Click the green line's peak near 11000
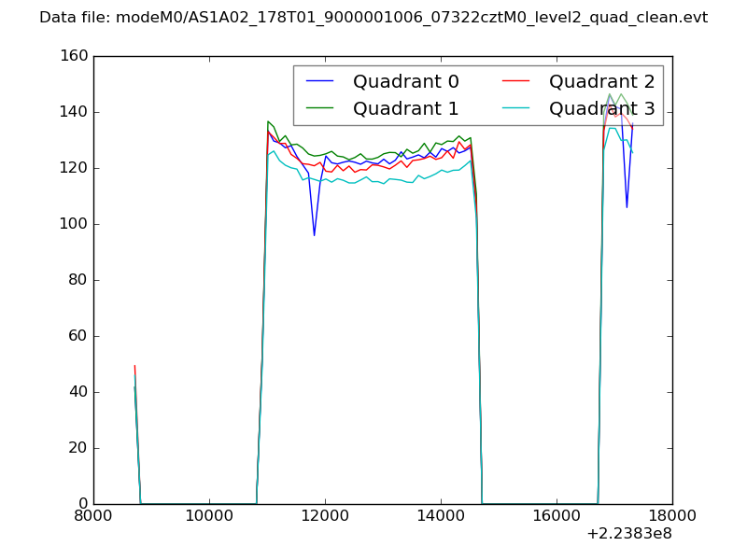The image size is (747, 560). click(268, 121)
